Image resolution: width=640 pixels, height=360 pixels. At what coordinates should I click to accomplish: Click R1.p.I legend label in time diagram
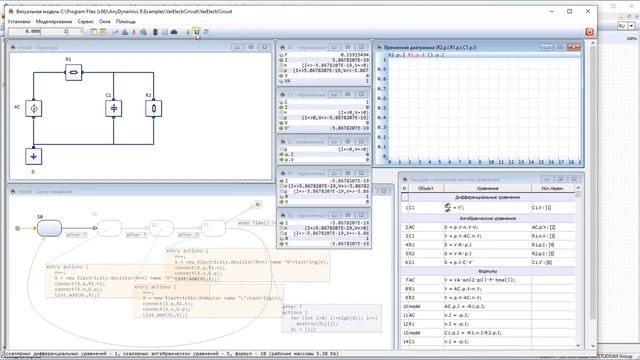click(x=416, y=55)
